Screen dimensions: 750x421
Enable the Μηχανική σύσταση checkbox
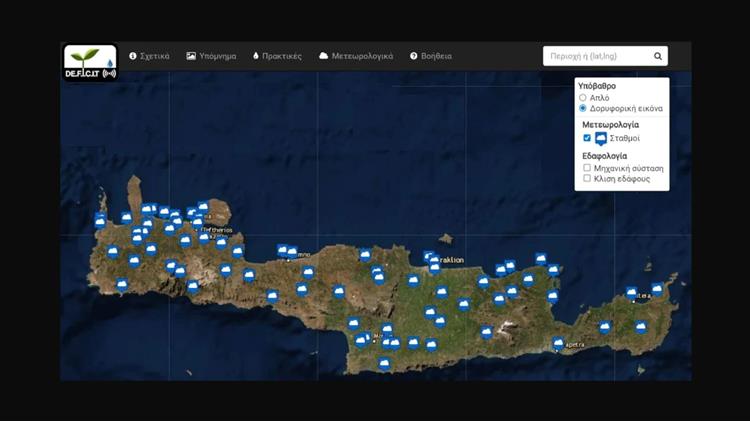click(587, 168)
